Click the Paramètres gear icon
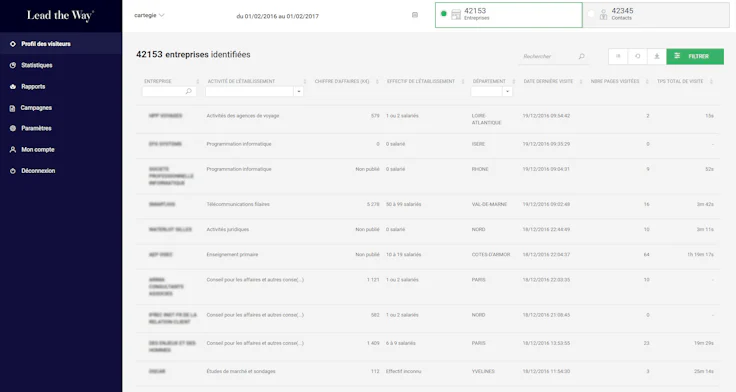Image resolution: width=736 pixels, height=392 pixels. point(13,128)
